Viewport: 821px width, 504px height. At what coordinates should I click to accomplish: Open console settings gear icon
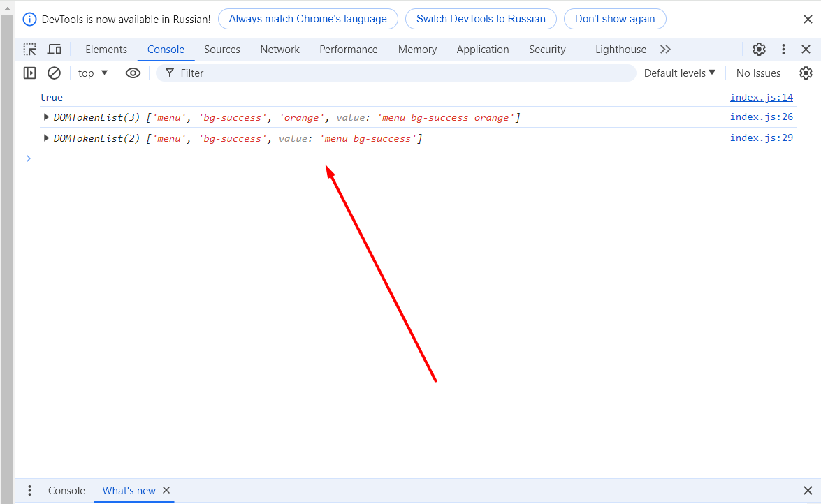pos(806,73)
